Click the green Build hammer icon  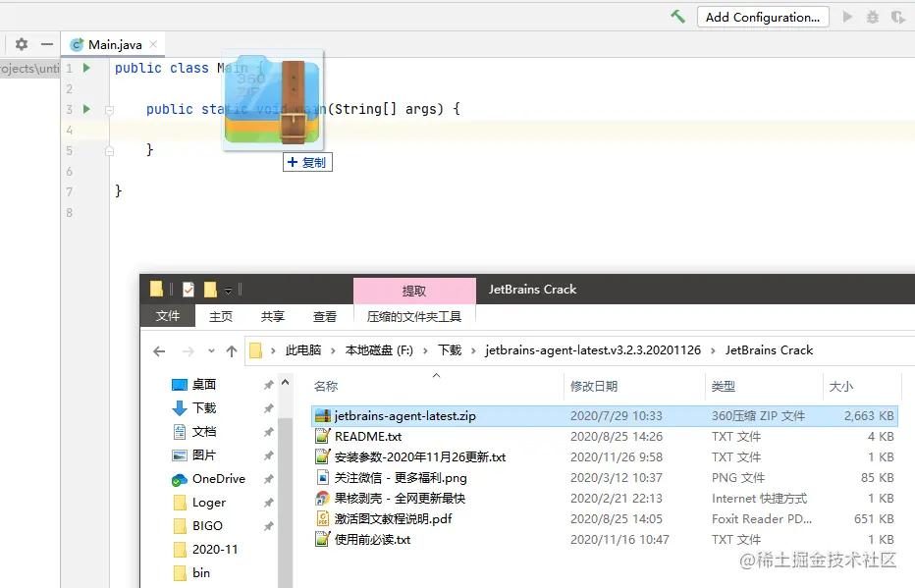[677, 17]
